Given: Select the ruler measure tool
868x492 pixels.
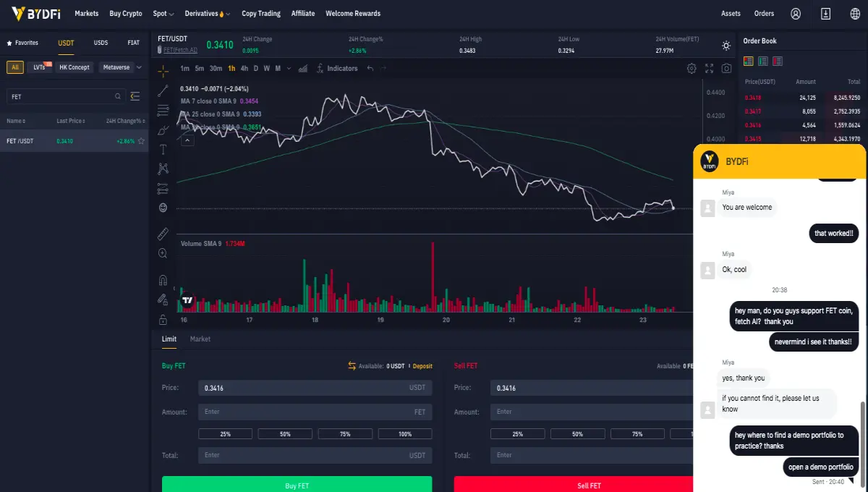Looking at the screenshot, I should click(163, 234).
